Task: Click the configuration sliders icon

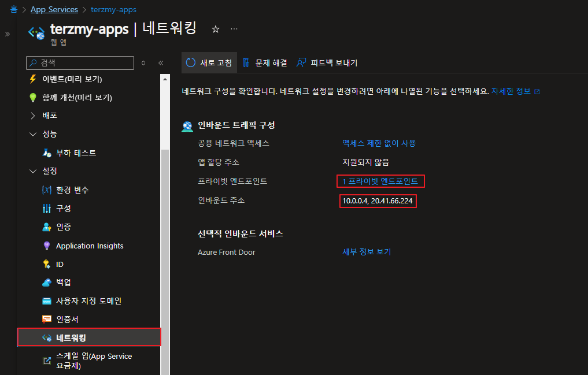Action: click(46, 208)
